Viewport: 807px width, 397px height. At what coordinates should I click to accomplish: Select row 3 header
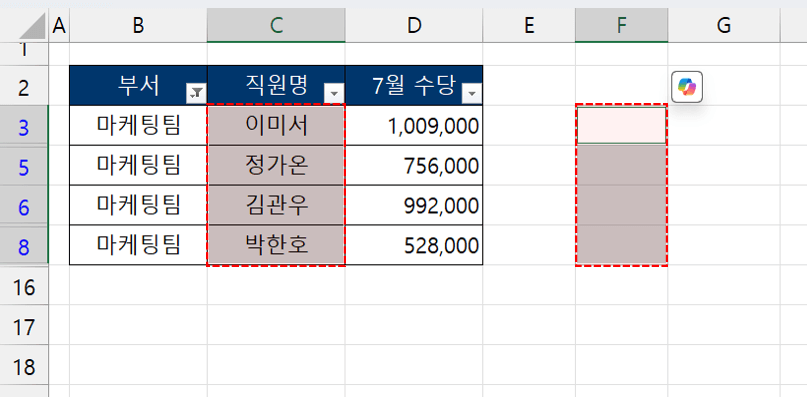[24, 126]
